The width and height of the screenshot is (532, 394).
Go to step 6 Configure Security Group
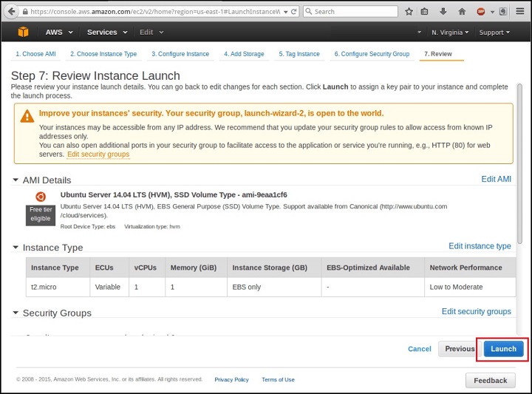tap(372, 54)
